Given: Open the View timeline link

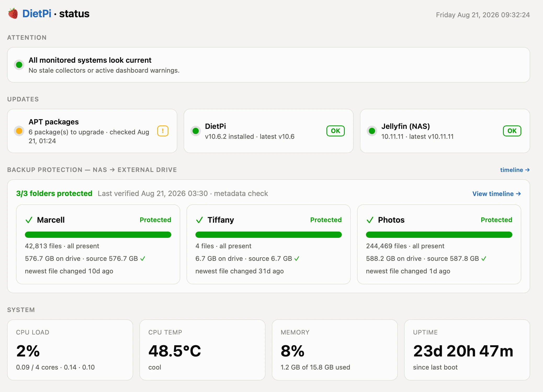Looking at the screenshot, I should click(x=496, y=194).
